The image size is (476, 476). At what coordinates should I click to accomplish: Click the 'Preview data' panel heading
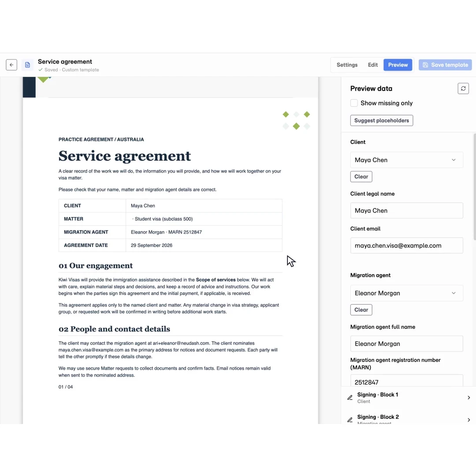tap(371, 89)
